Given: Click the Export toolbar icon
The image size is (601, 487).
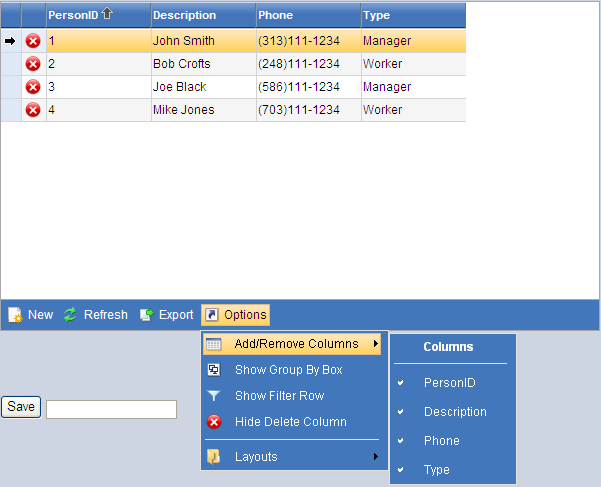Looking at the screenshot, I should point(146,315).
